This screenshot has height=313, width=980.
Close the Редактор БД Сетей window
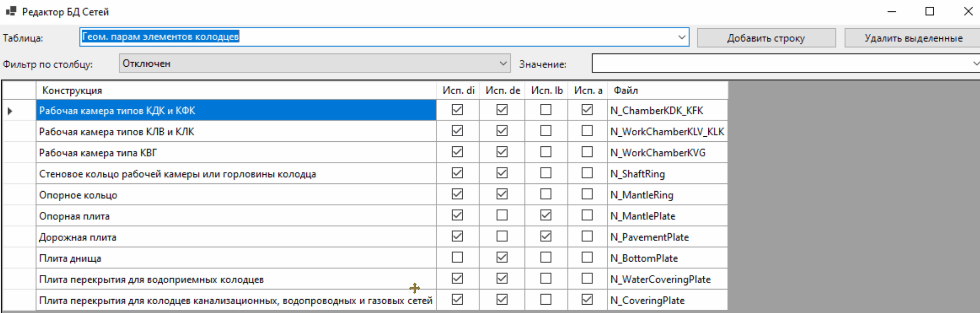coord(968,12)
